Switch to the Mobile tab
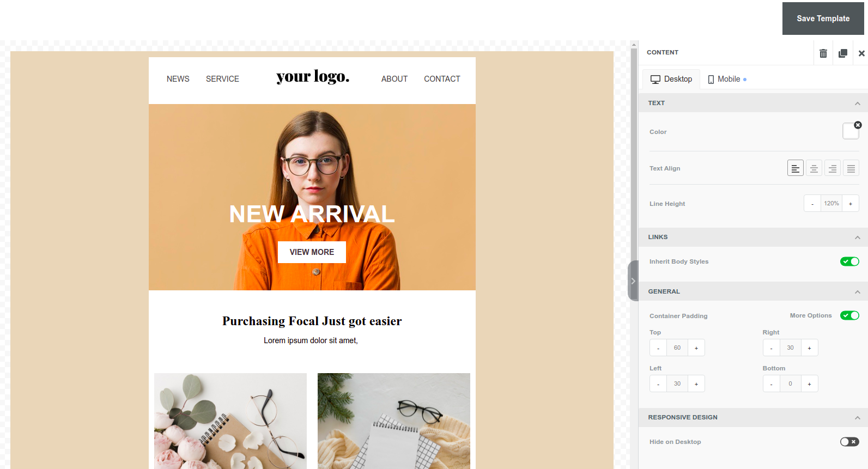 click(727, 80)
